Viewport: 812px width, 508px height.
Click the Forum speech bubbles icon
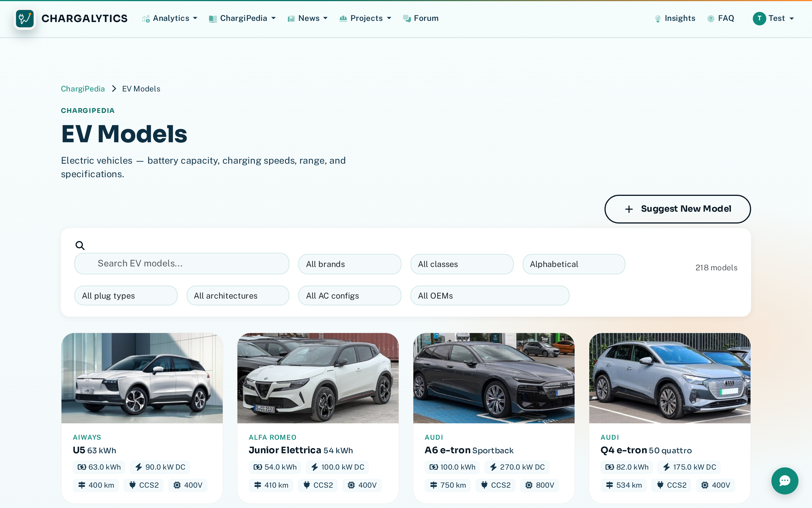[x=407, y=19]
